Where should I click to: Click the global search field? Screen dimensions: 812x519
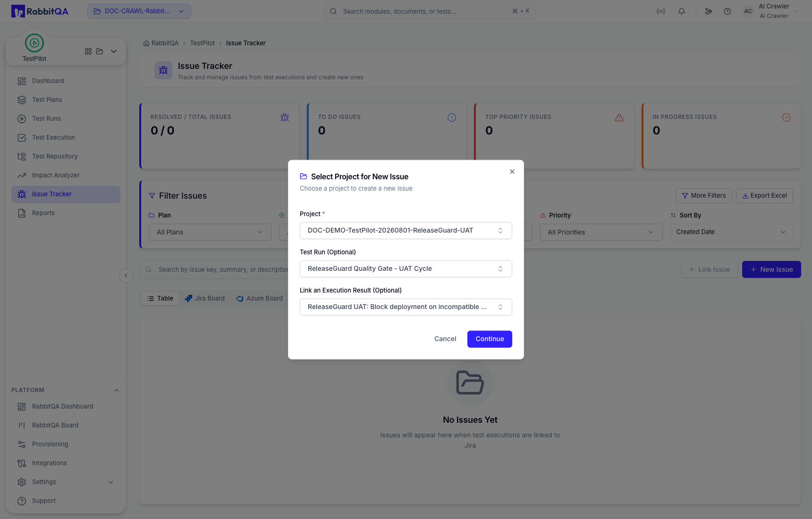click(x=430, y=11)
